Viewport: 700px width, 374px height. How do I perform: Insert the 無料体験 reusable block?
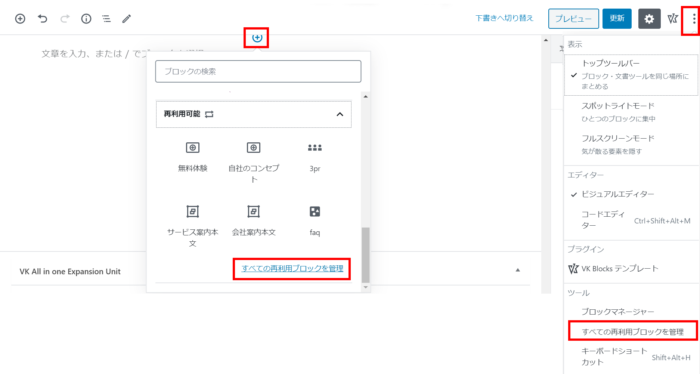click(192, 157)
